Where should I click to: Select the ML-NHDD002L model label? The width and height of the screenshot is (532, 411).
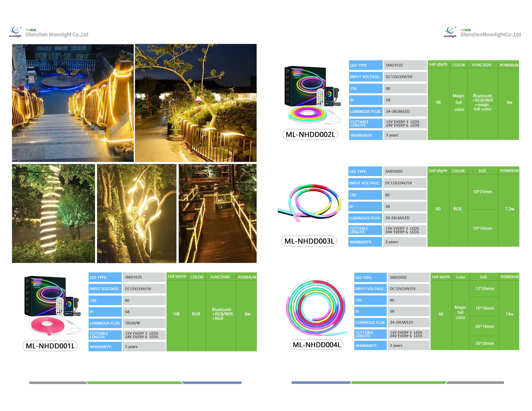[x=310, y=134]
